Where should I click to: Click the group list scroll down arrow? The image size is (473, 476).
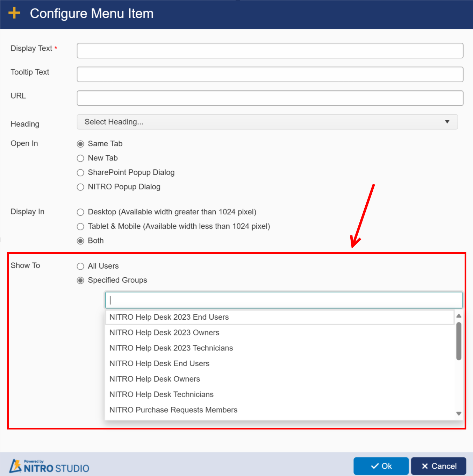[x=459, y=414]
